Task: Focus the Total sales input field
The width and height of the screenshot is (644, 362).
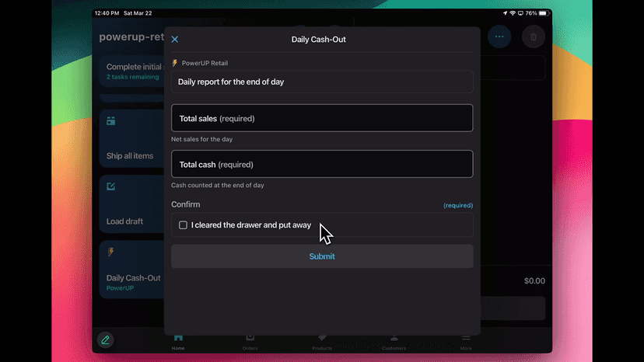Action: (x=322, y=118)
